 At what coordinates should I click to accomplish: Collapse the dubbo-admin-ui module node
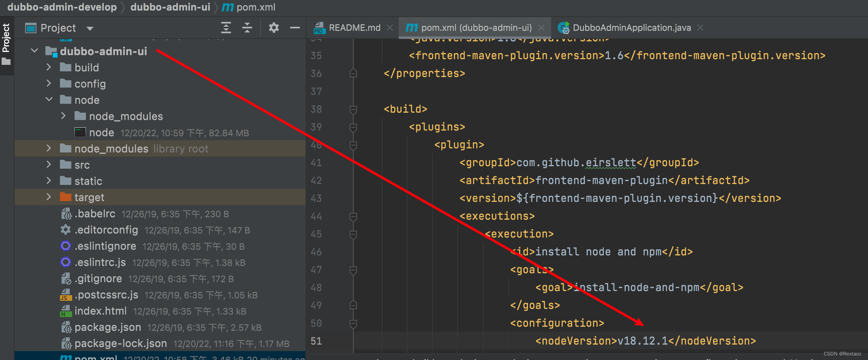pyautogui.click(x=34, y=51)
